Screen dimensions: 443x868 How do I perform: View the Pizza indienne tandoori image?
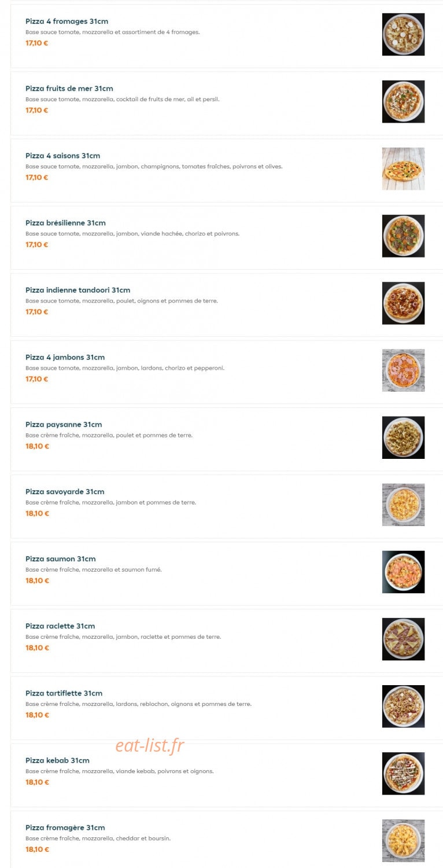[x=403, y=303]
